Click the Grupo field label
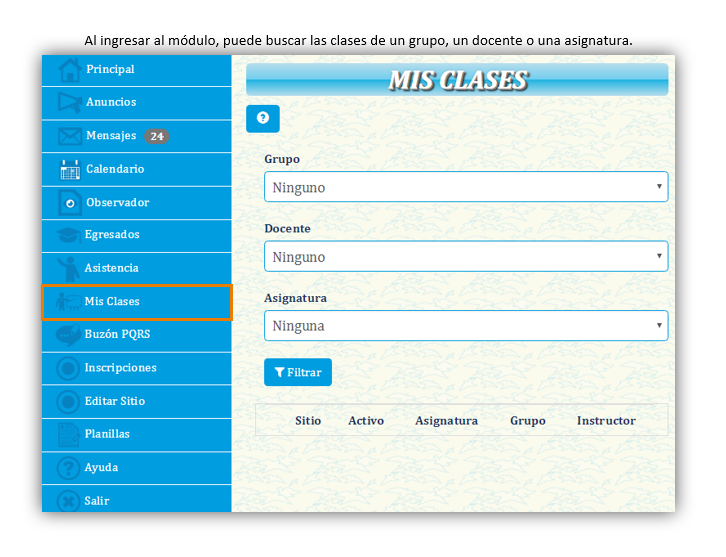Image resolution: width=726 pixels, height=557 pixels. (x=282, y=159)
